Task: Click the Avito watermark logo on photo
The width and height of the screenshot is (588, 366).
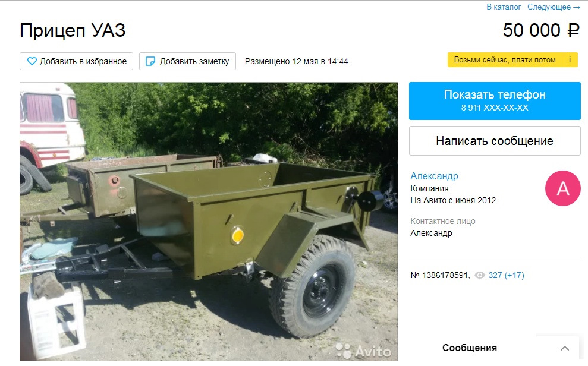Action: (x=363, y=351)
